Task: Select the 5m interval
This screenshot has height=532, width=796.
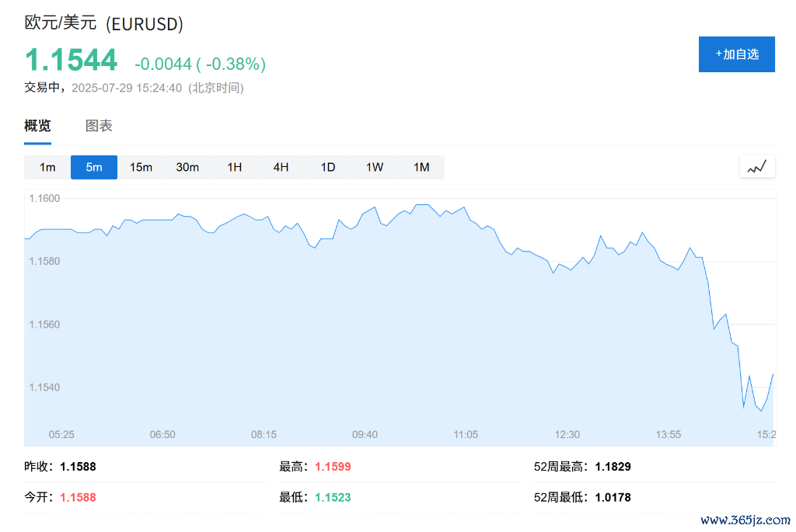Action: (x=94, y=167)
